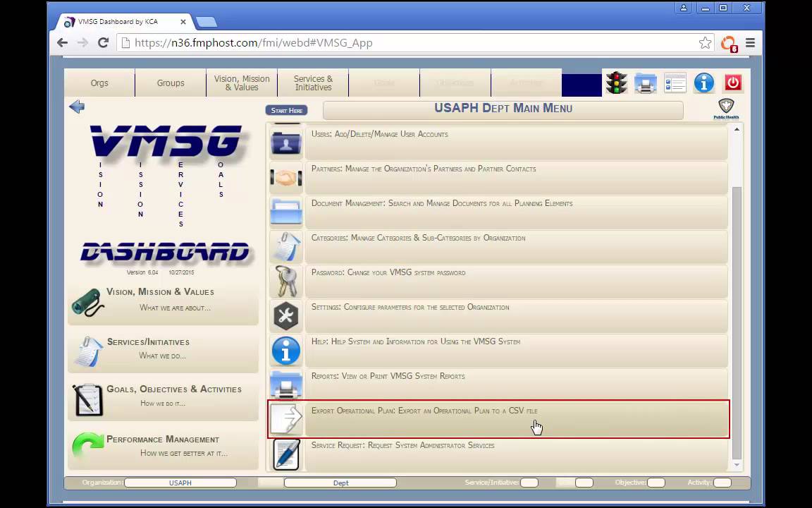Open the Services & Initiatives tab
The image size is (812, 508).
[x=313, y=83]
